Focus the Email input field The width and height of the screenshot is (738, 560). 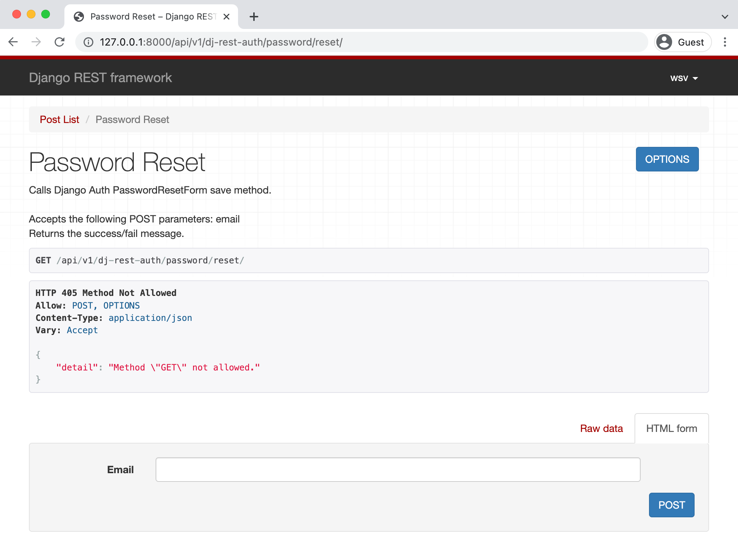coord(398,470)
